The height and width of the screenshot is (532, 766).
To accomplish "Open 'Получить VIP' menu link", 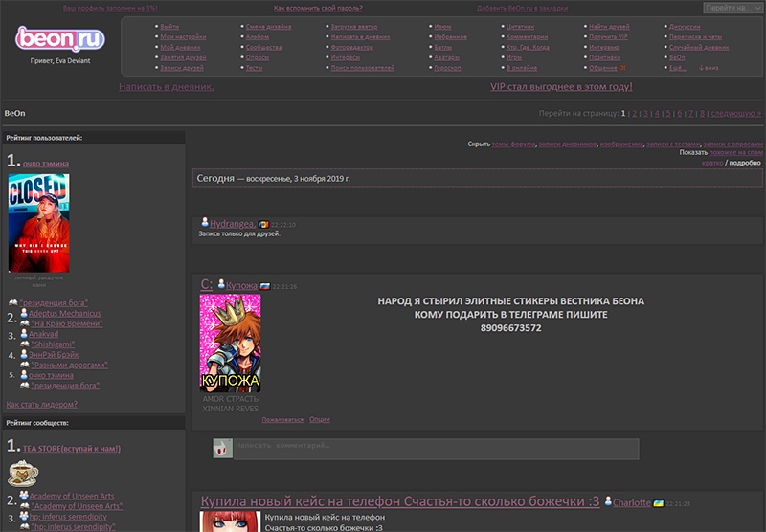I will click(x=608, y=36).
